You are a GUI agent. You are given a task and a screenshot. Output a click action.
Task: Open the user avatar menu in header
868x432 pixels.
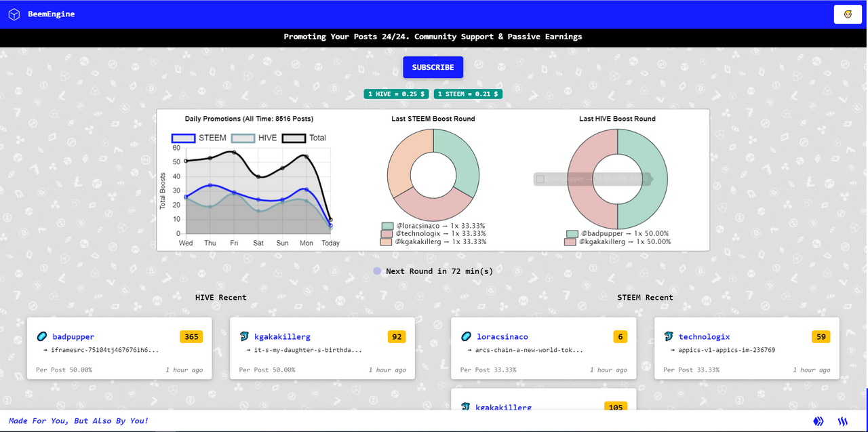pos(848,14)
